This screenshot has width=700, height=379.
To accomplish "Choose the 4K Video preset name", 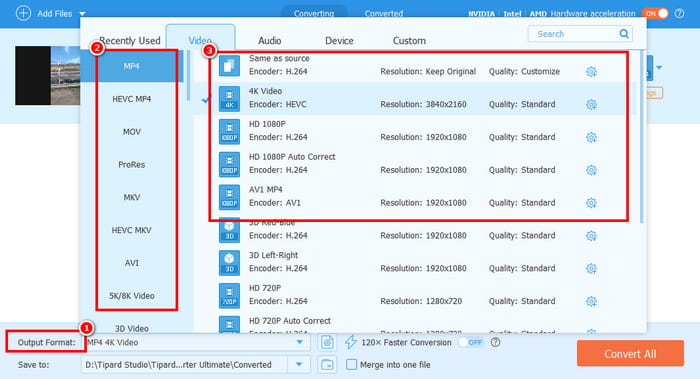I will (265, 91).
